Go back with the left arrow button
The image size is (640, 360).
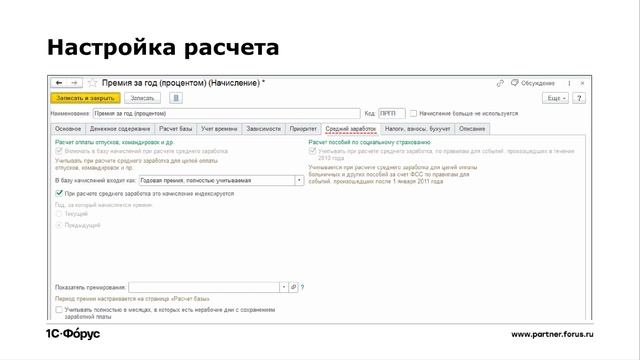59,83
